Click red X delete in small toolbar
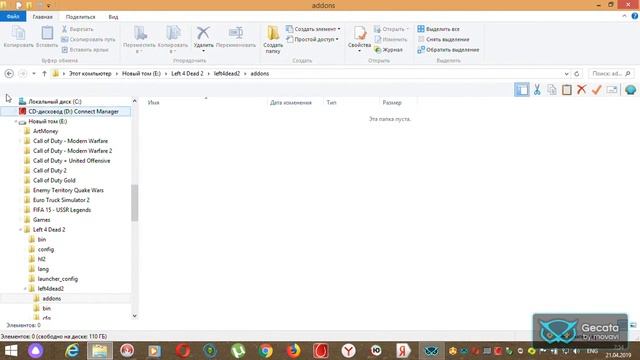Image resolution: width=640 pixels, height=360 pixels. point(582,90)
